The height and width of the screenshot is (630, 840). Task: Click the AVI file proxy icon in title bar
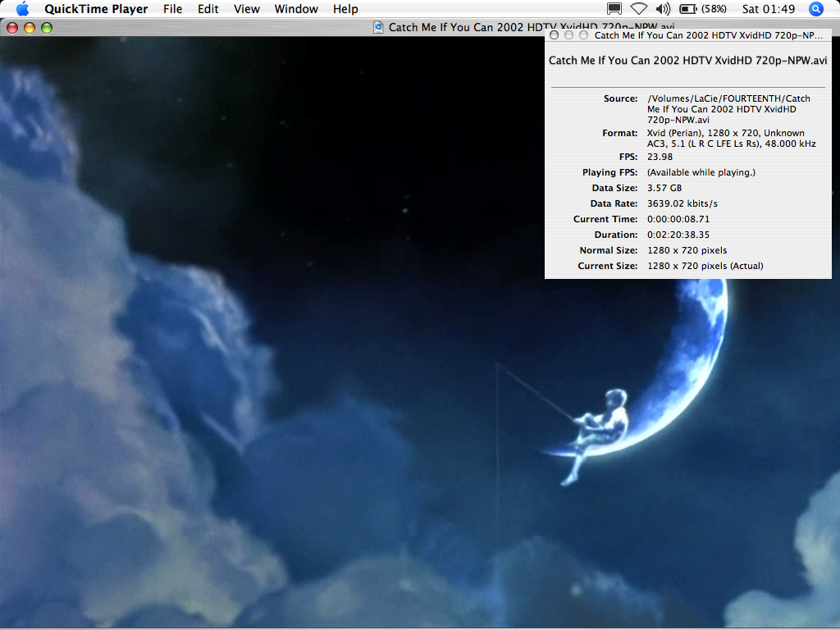[378, 27]
